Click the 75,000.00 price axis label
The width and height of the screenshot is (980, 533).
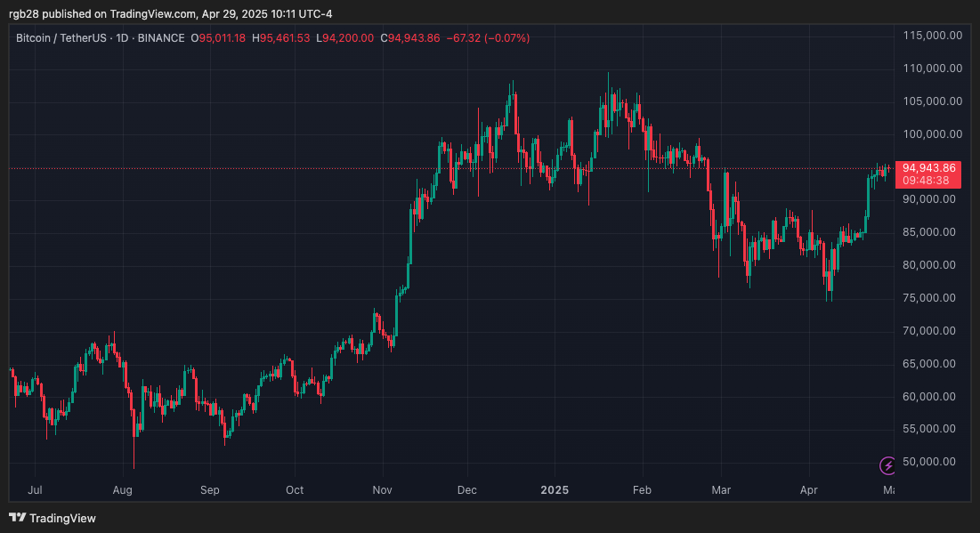[929, 297]
